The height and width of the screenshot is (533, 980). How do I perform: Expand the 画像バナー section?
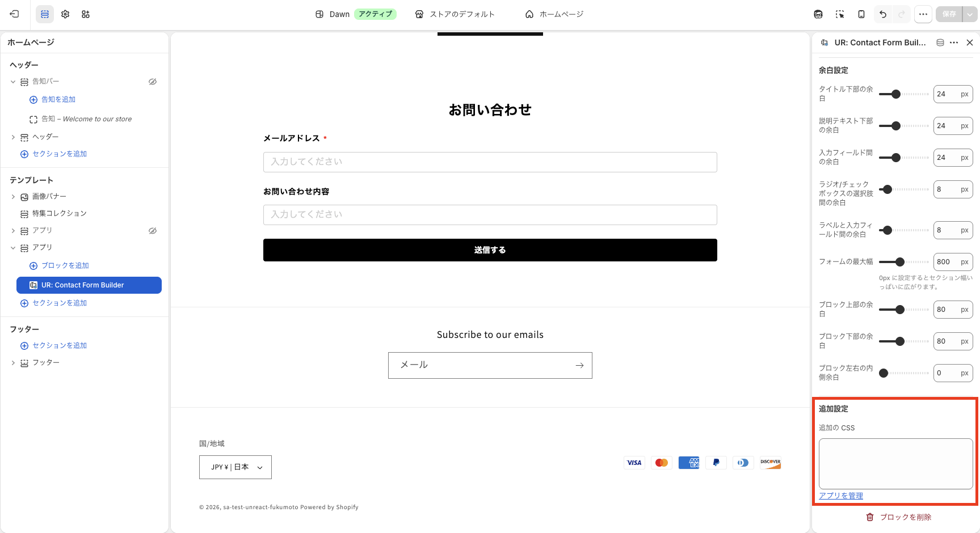click(13, 197)
